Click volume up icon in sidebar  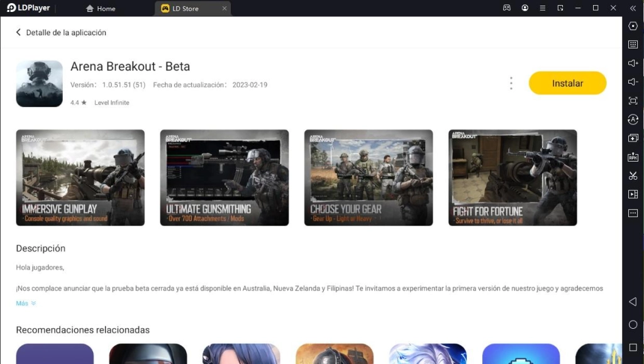pyautogui.click(x=633, y=63)
